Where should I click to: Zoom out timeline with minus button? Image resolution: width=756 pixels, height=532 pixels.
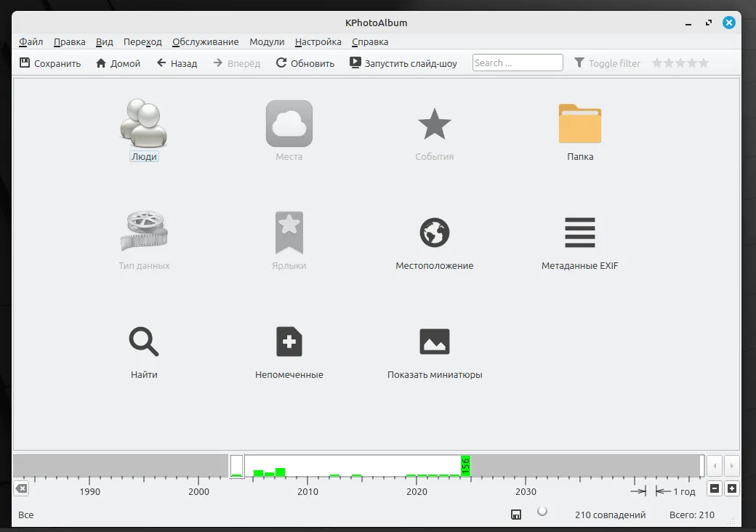point(715,489)
